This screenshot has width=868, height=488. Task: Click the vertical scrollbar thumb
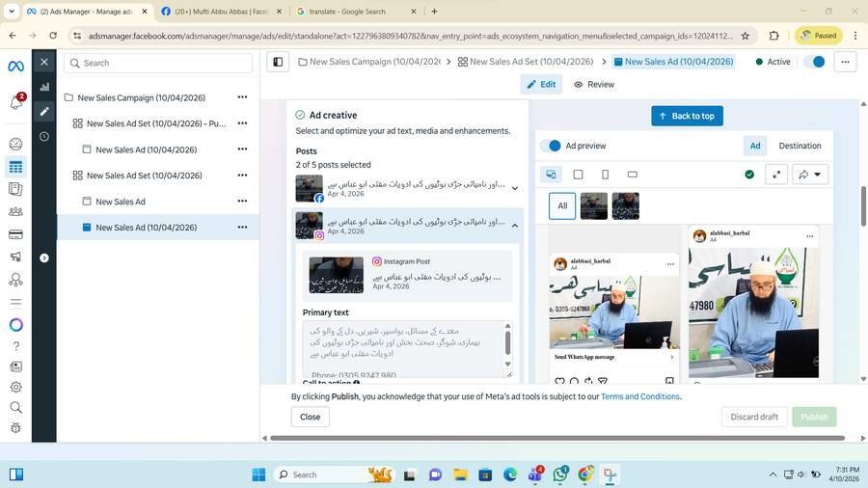[863, 205]
